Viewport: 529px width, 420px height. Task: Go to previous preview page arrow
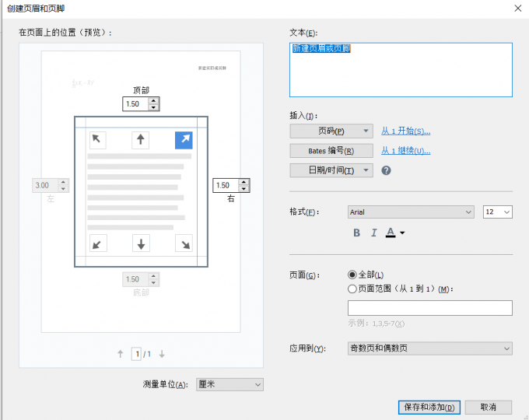click(x=121, y=354)
